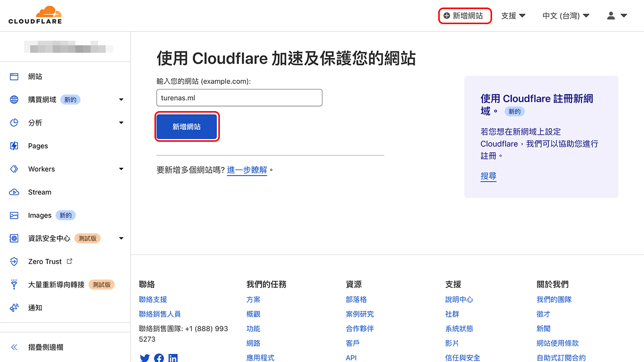Open the Facebook icon in the footer

159,357
